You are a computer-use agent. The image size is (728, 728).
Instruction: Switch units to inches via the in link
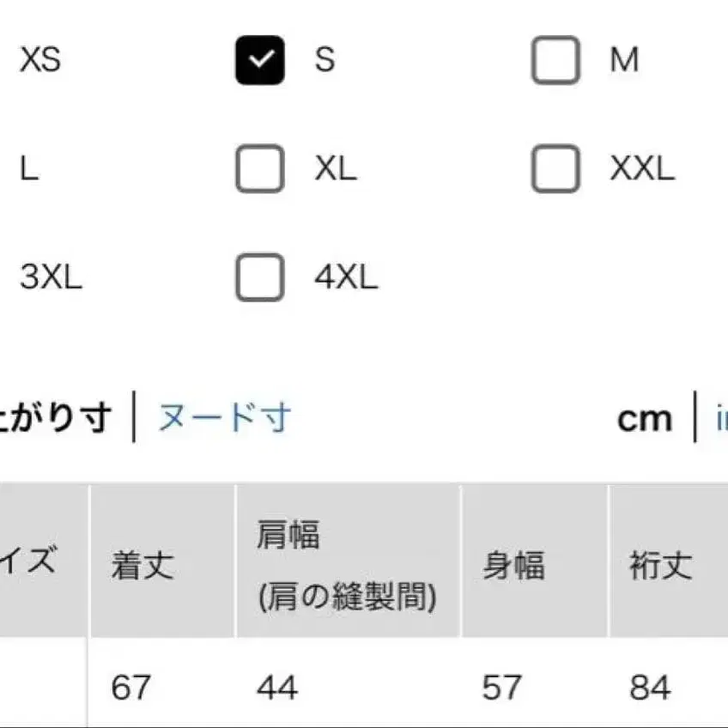723,418
